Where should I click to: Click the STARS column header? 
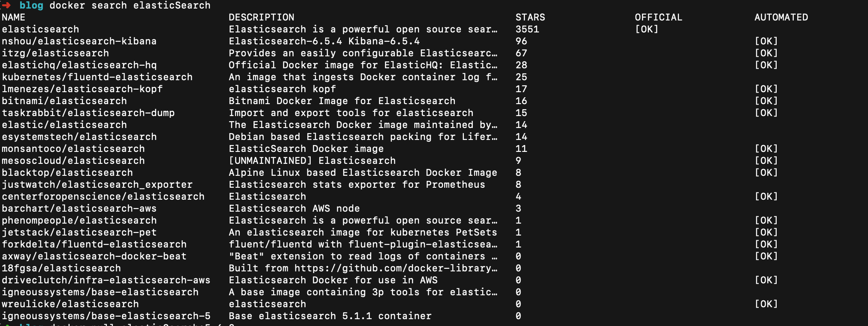tap(530, 17)
